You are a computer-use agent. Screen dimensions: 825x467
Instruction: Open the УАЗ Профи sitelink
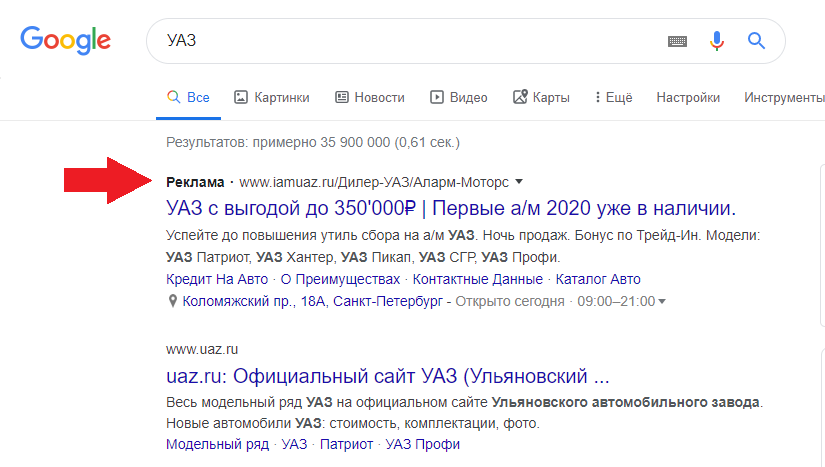pos(422,444)
